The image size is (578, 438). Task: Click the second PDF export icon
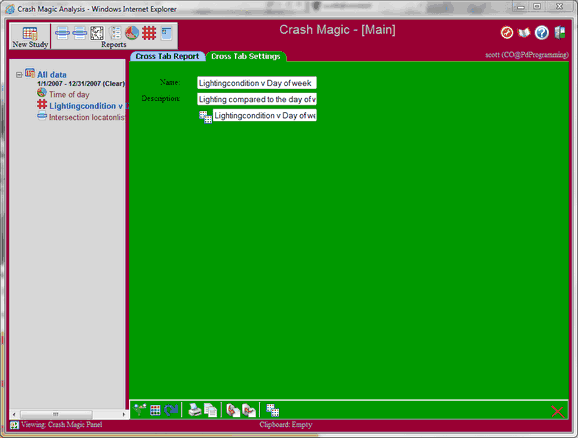click(249, 410)
